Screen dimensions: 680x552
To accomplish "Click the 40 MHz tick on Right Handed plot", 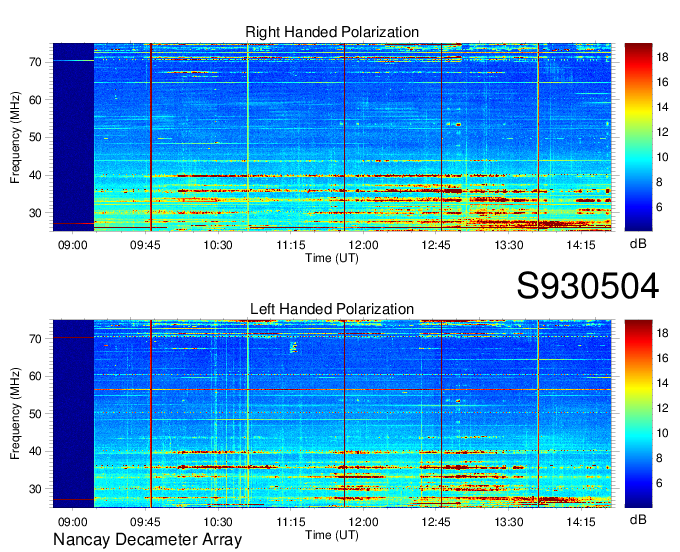I will [35, 176].
